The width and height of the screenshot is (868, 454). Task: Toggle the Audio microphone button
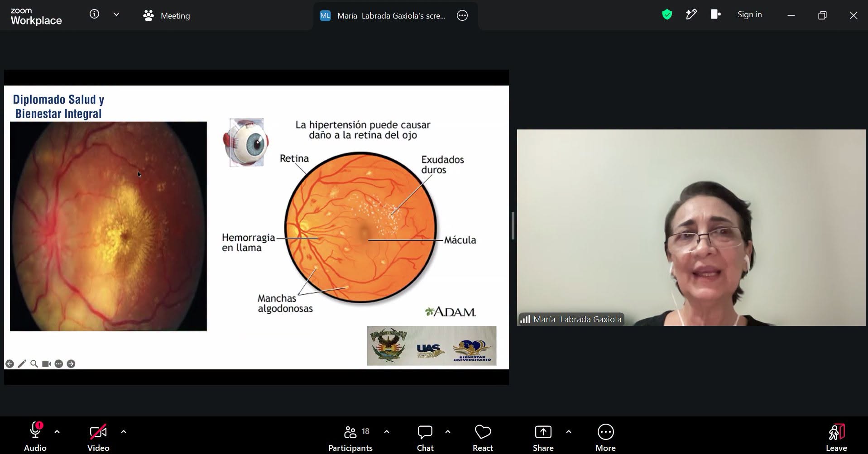point(35,437)
